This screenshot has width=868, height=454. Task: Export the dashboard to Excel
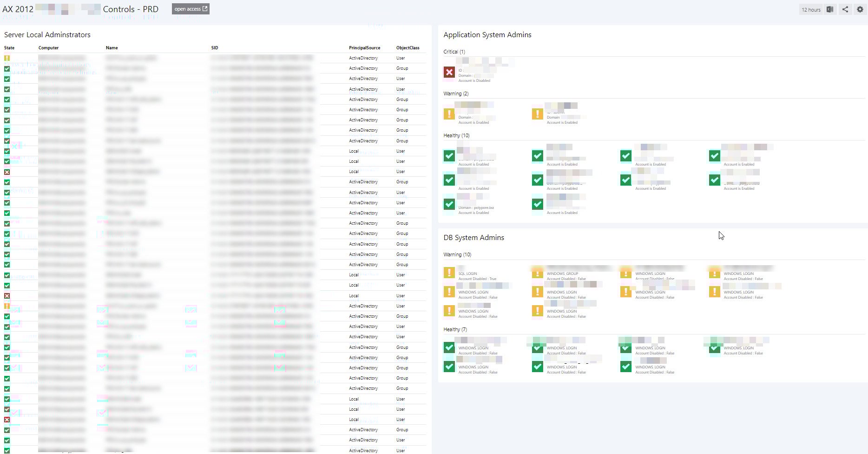830,9
